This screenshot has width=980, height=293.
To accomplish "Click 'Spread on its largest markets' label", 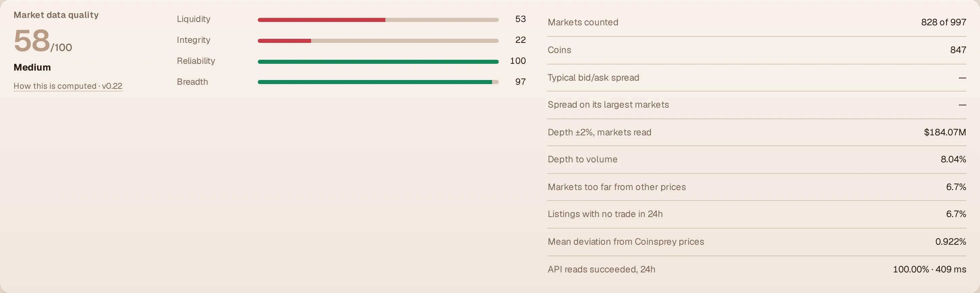I will [608, 105].
